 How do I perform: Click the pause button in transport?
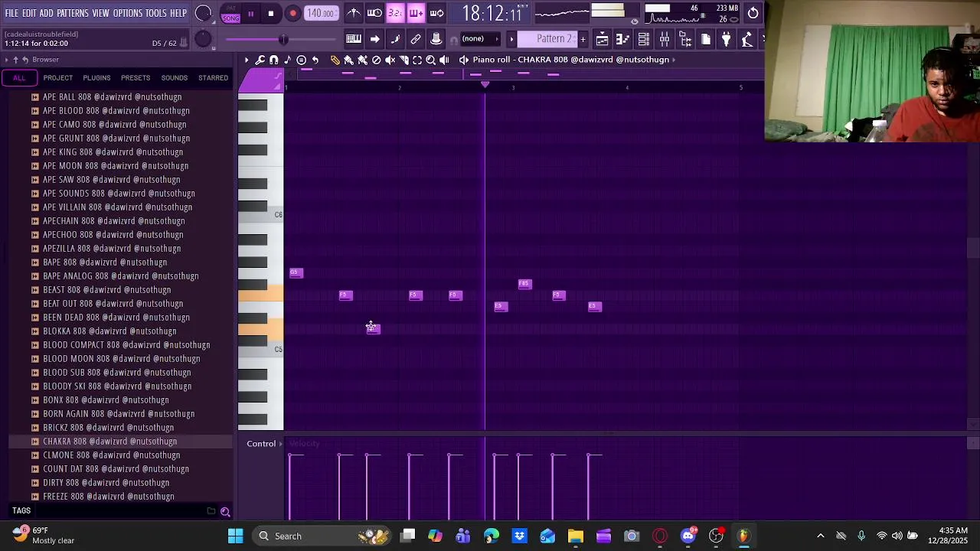click(x=250, y=14)
